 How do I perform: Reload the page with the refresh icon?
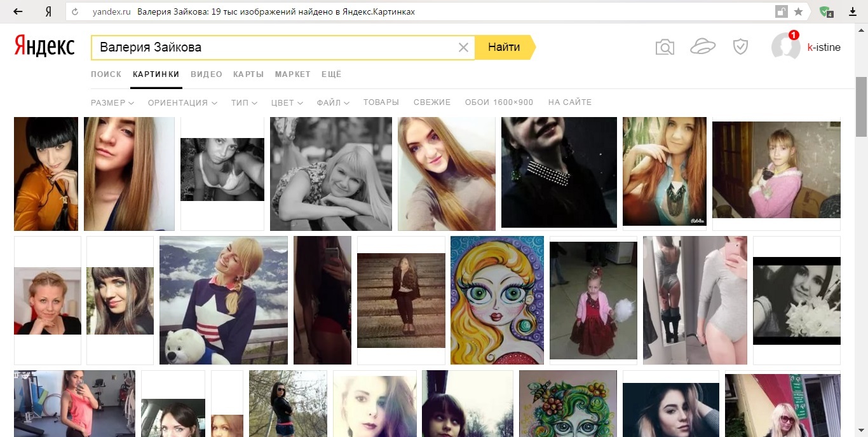click(76, 11)
